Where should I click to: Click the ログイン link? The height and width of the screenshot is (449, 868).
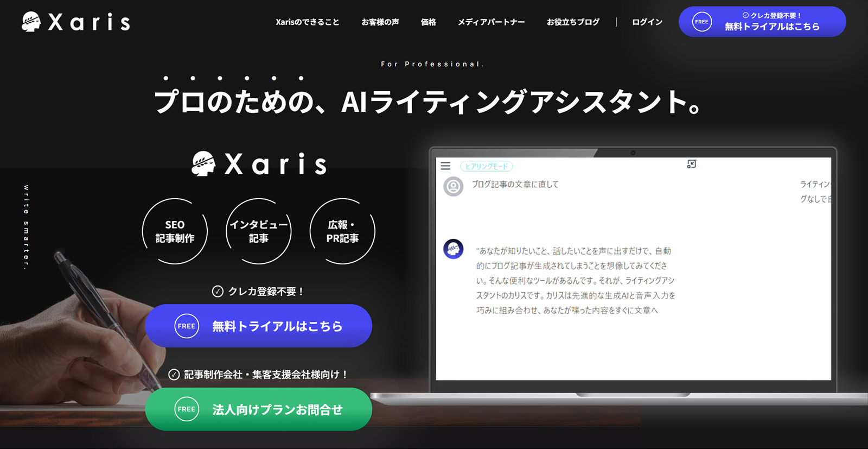647,22
